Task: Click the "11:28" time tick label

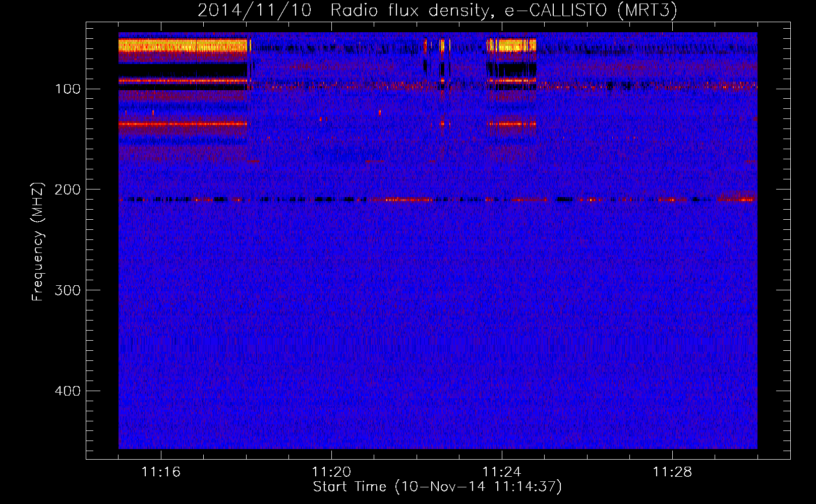Action: point(672,472)
